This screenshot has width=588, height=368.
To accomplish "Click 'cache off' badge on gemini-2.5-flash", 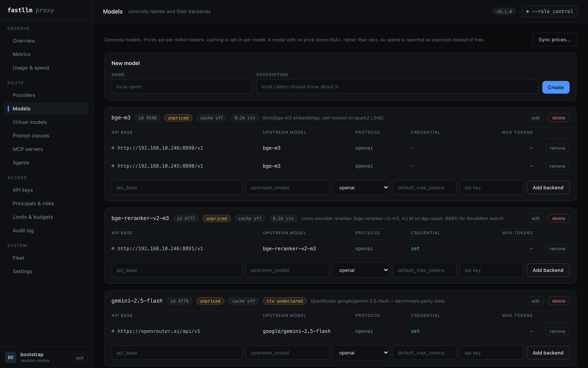I will (x=243, y=301).
